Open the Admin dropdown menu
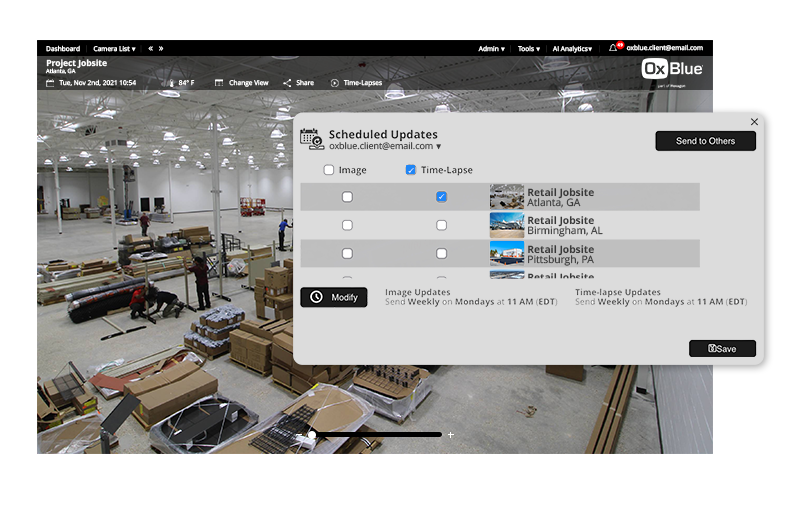The image size is (792, 509). 491,49
